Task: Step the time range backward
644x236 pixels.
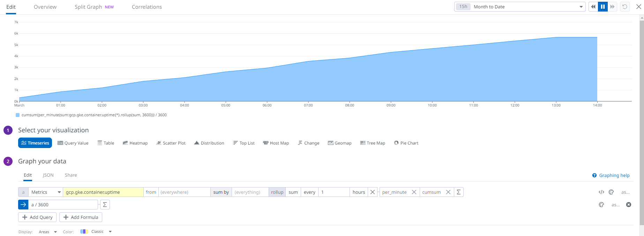Action: click(593, 7)
